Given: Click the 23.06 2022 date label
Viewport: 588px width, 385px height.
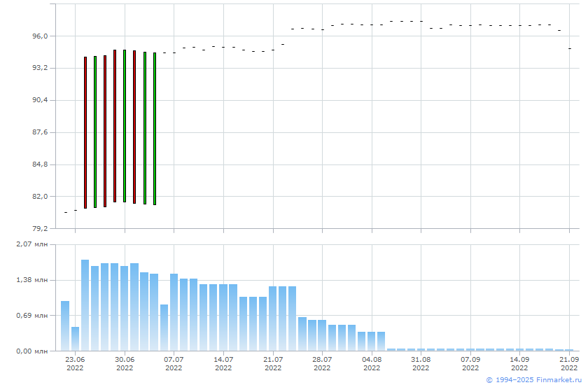Looking at the screenshot, I should coord(75,363).
